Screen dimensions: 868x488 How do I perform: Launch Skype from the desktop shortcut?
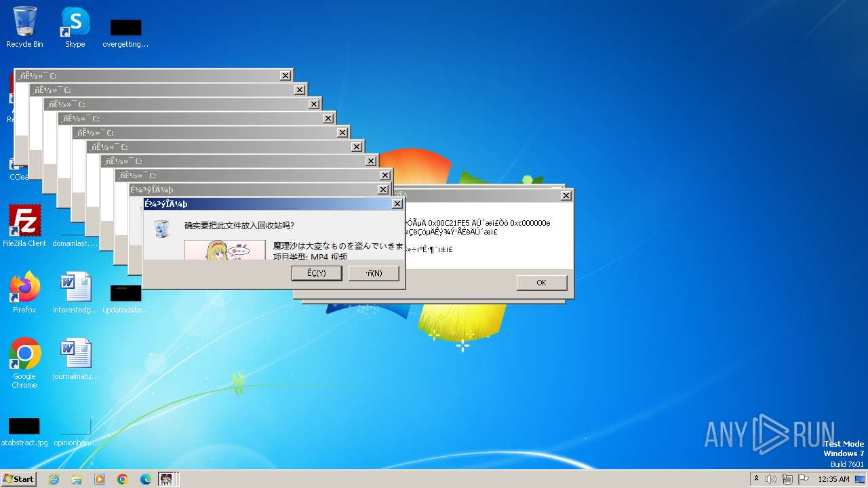pos(75,27)
